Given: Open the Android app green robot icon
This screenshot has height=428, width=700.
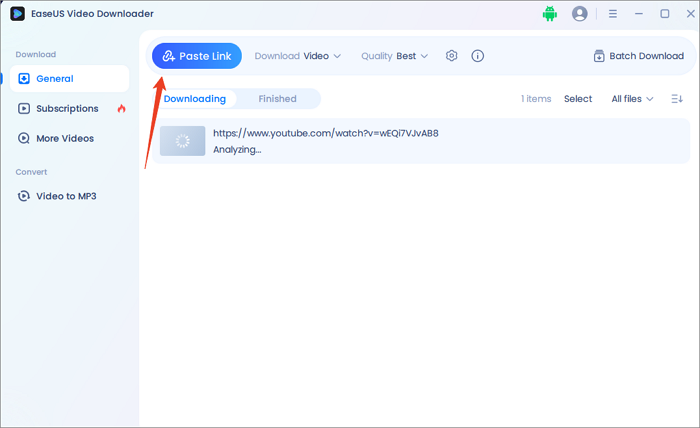Looking at the screenshot, I should [x=550, y=14].
